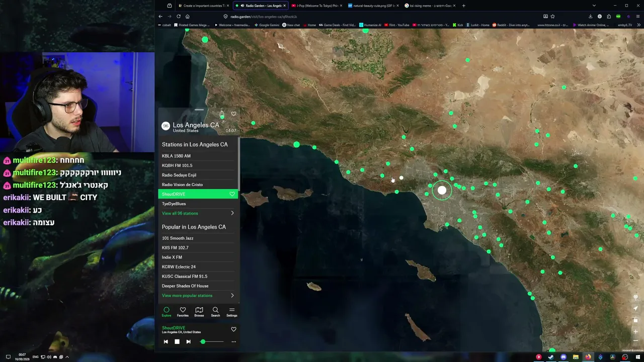Open the Reddit bookmark
This screenshot has width=644, height=362.
point(511,25)
